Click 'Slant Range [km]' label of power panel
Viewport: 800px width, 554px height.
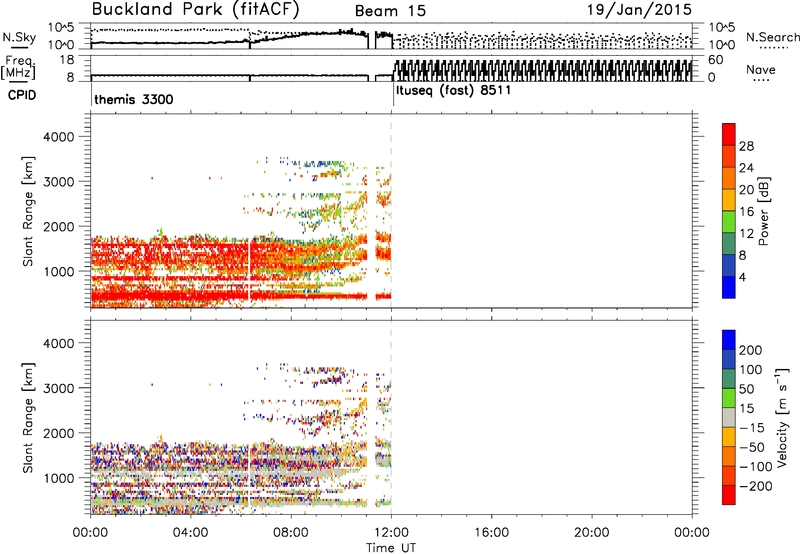point(28,211)
